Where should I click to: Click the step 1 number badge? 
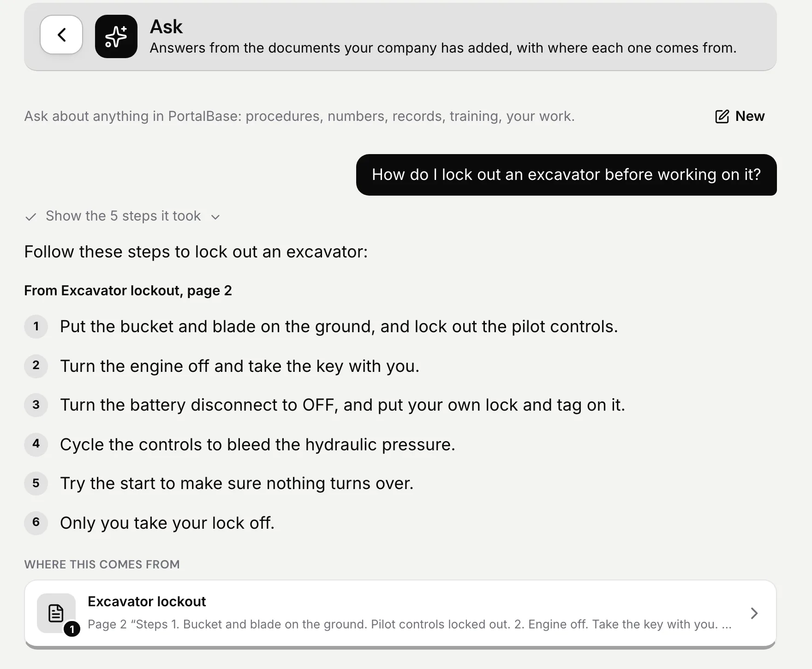pos(36,327)
